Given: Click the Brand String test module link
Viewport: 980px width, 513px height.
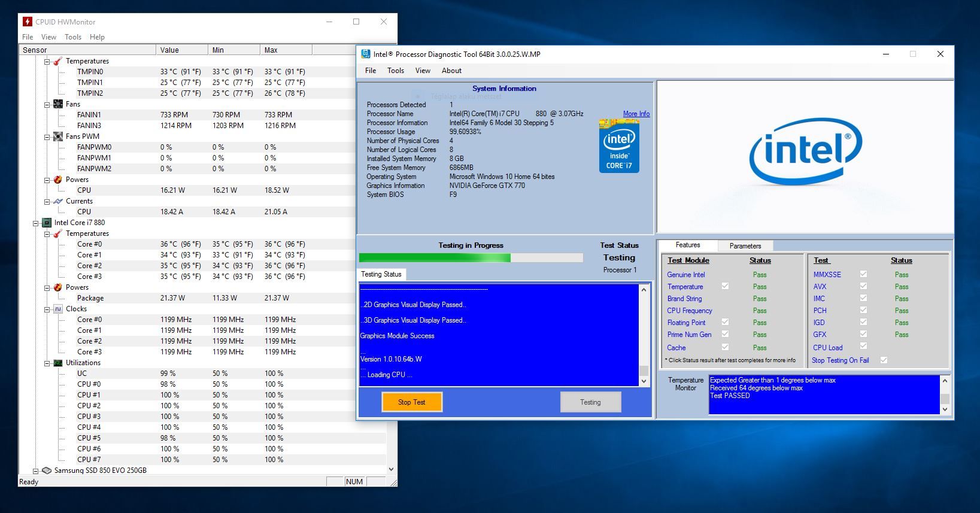Looking at the screenshot, I should pos(684,299).
